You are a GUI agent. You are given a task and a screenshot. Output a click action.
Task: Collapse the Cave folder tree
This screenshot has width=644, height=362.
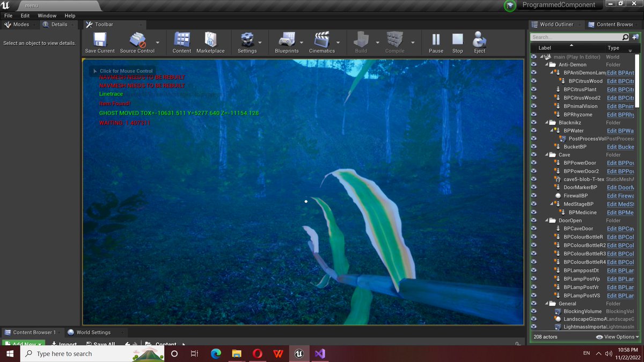[546, 156]
